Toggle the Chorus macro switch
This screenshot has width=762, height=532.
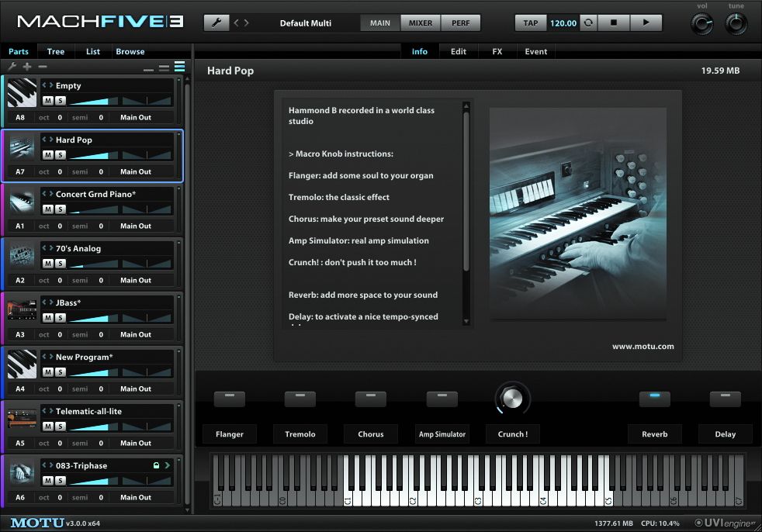(371, 399)
